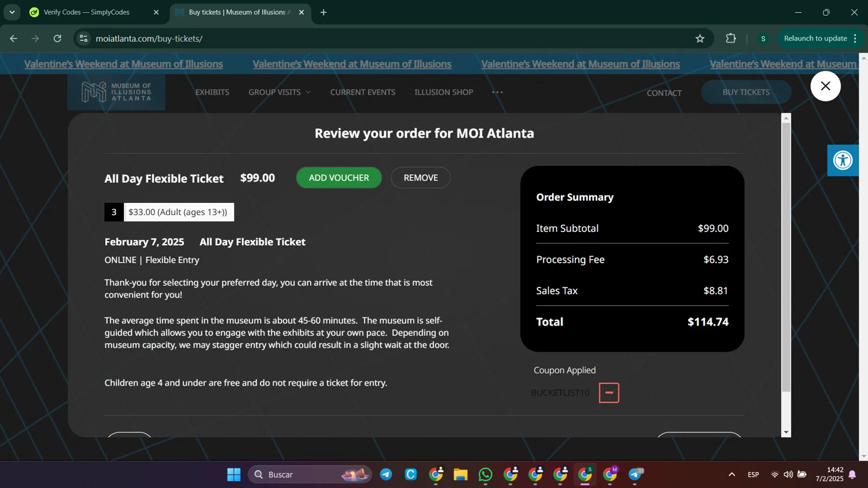Viewport: 868px width, 488px height.
Task: Open the Chrome three-dot menu beside Relaunch
Action: point(855,39)
